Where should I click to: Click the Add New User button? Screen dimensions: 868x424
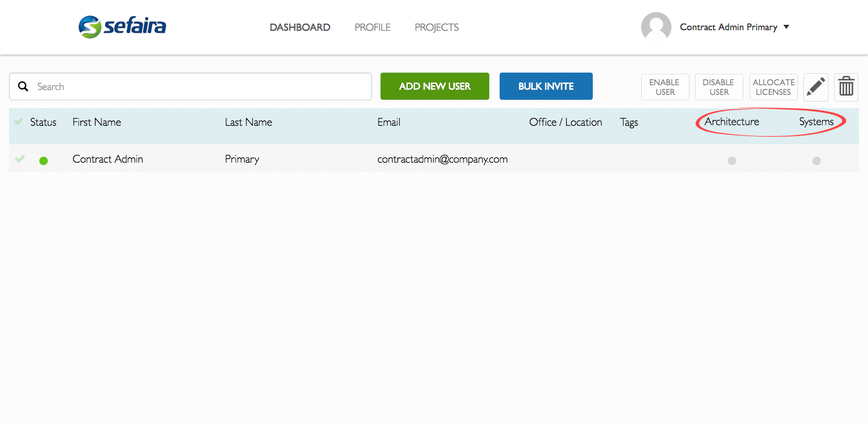click(x=435, y=86)
